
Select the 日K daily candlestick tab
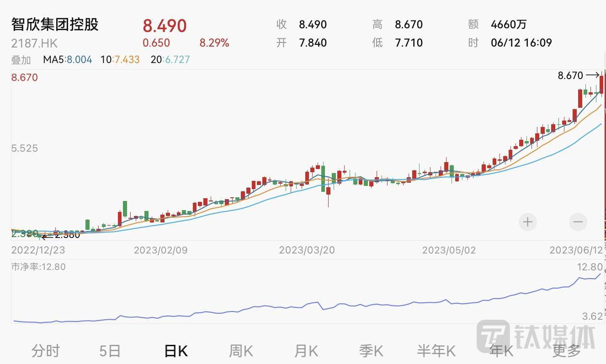pos(176,351)
